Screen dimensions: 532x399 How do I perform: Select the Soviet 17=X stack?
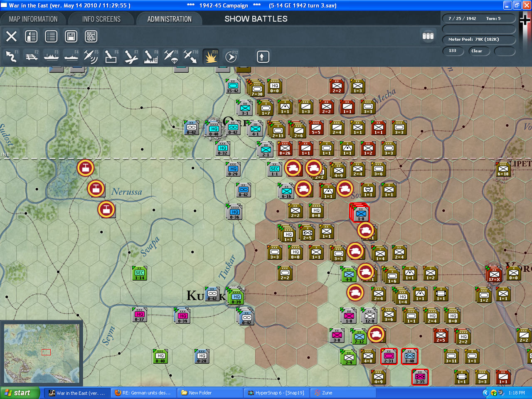point(494,274)
